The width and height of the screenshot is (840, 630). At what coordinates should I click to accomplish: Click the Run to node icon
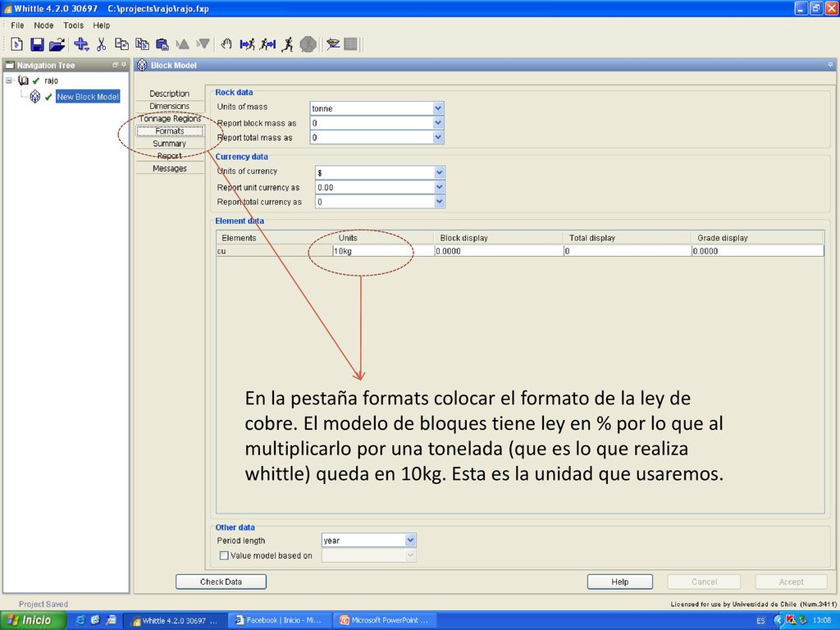point(247,44)
